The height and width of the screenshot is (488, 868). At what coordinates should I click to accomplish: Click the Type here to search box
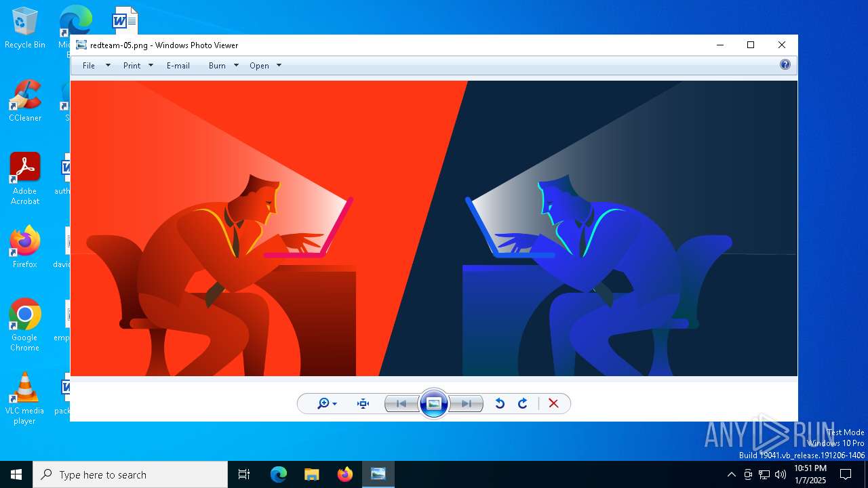[130, 474]
